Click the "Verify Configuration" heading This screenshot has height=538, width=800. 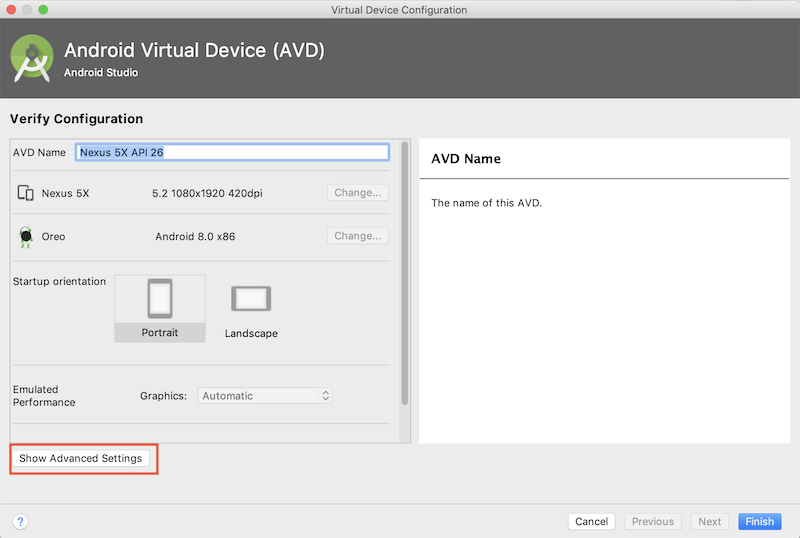(77, 118)
